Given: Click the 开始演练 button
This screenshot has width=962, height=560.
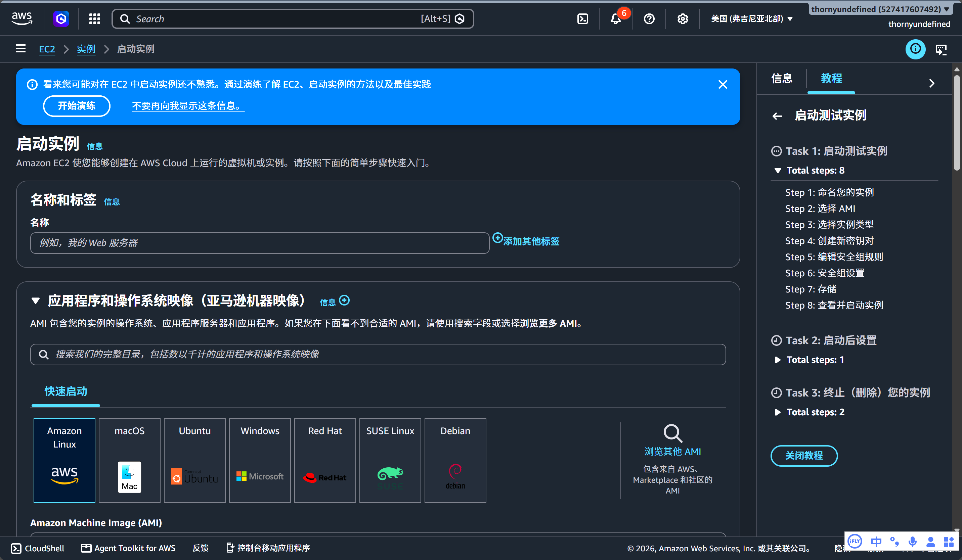Looking at the screenshot, I should (x=77, y=106).
